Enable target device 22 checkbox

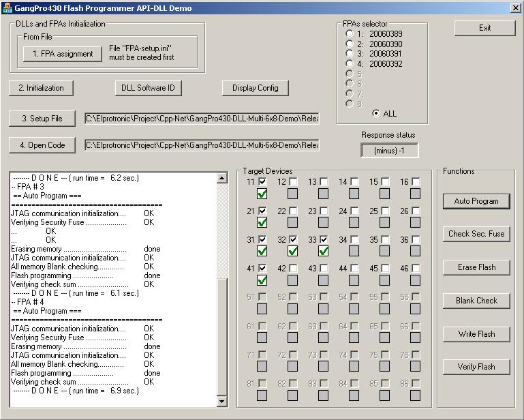293,211
